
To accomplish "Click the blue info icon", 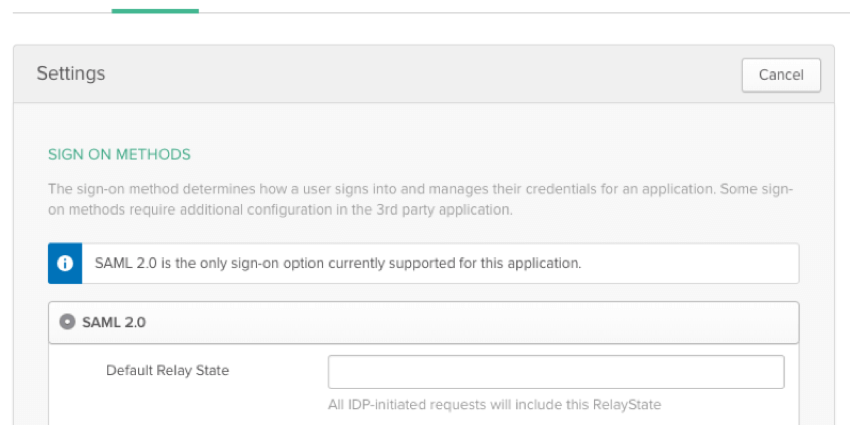I will click(x=65, y=264).
